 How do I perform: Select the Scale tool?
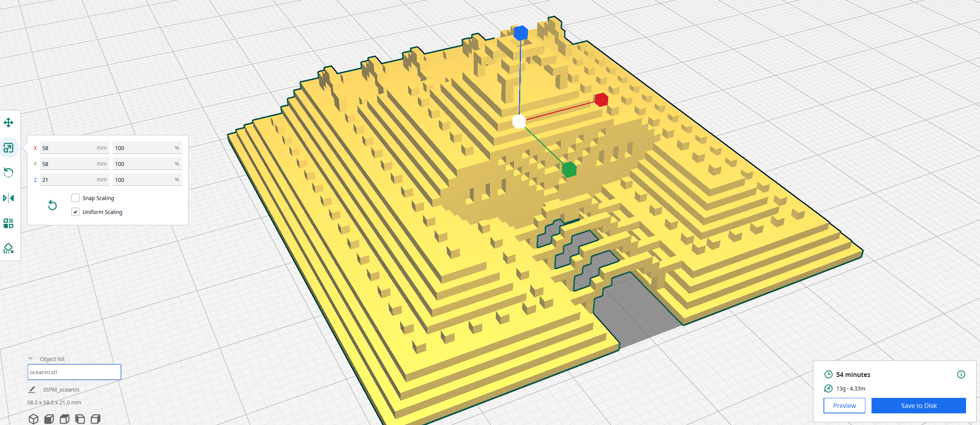coord(9,148)
